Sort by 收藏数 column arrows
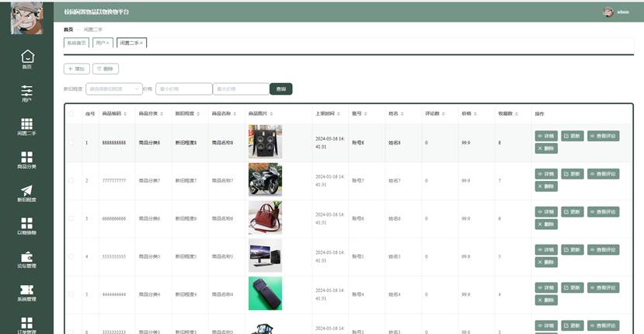644x334 pixels. [x=517, y=114]
